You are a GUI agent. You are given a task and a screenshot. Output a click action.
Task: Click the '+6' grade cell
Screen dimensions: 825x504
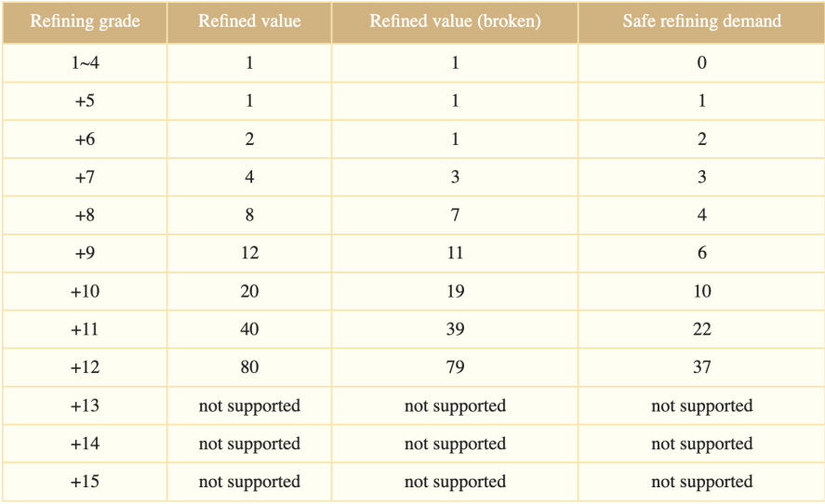pyautogui.click(x=85, y=139)
